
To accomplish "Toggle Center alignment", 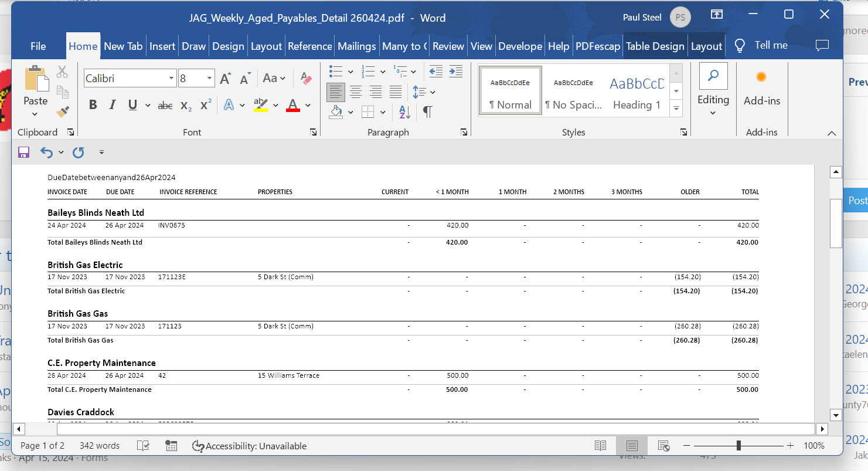I will (356, 92).
